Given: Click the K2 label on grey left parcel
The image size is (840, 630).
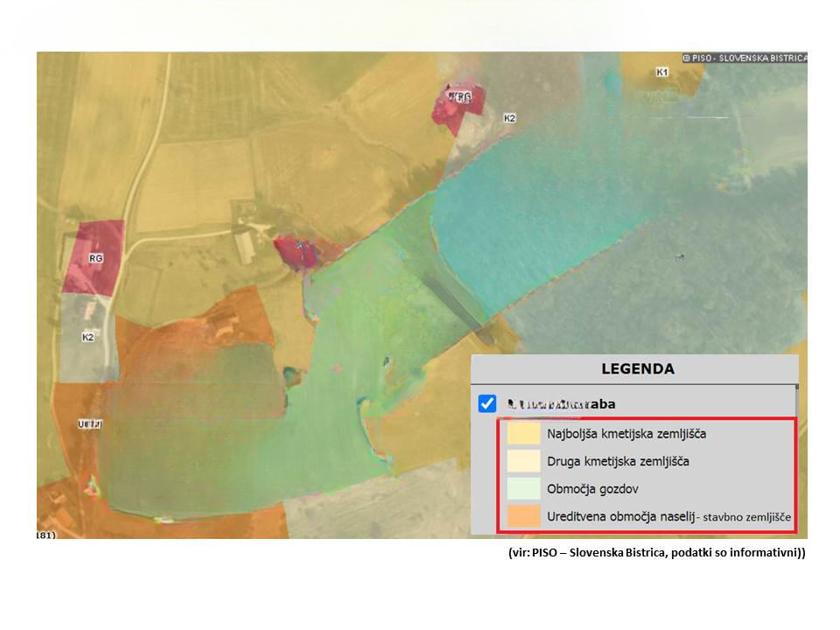Looking at the screenshot, I should (x=87, y=337).
